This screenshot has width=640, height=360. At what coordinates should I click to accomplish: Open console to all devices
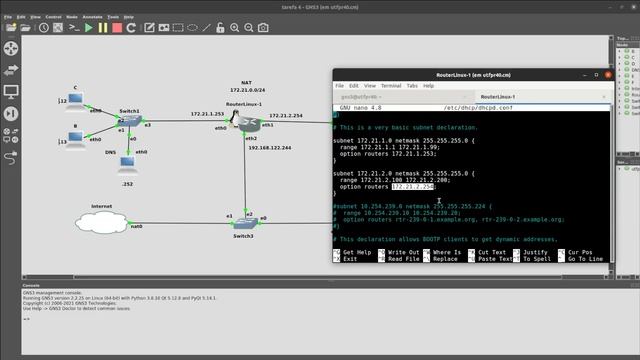pos(74,27)
